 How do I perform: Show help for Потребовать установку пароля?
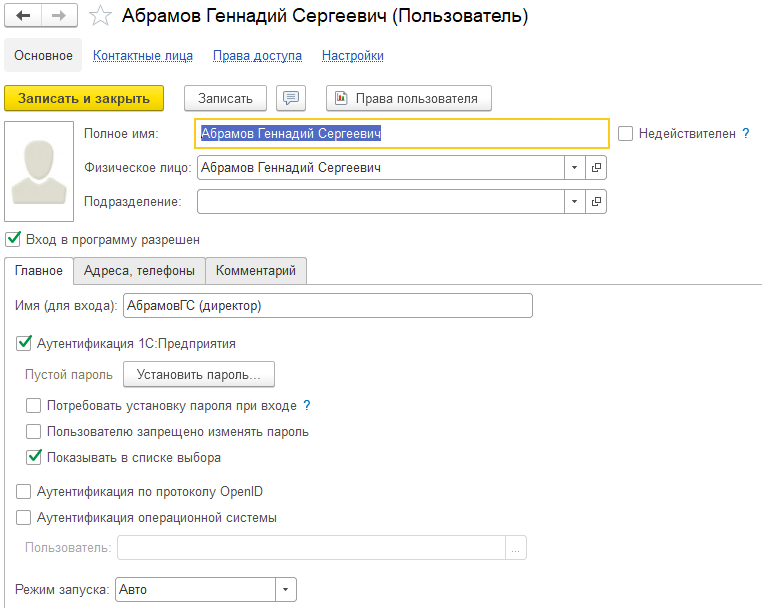[x=307, y=405]
